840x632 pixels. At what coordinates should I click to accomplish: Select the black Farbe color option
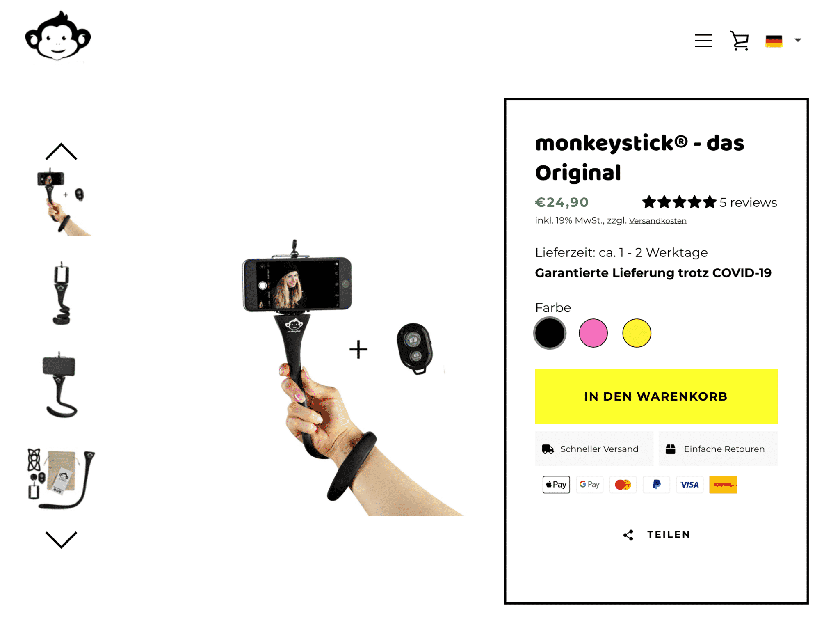(550, 333)
